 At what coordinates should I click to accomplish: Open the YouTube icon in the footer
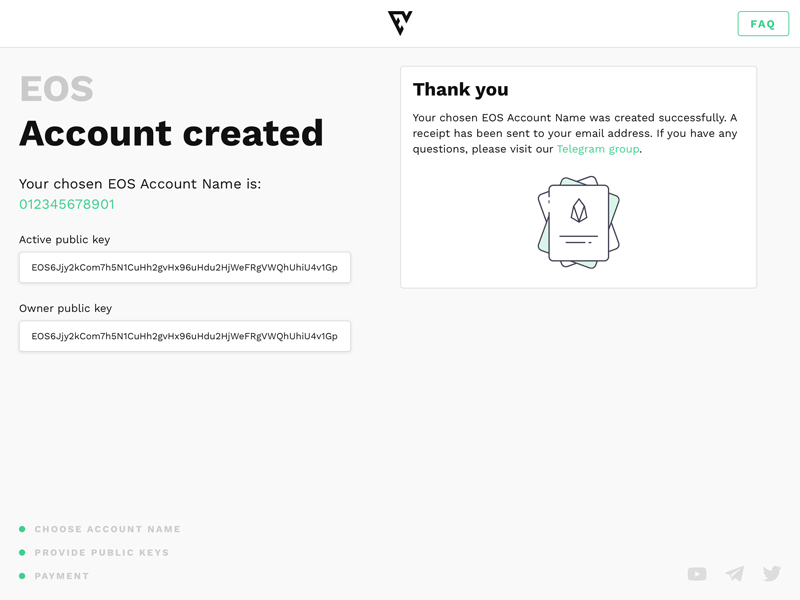[697, 574]
